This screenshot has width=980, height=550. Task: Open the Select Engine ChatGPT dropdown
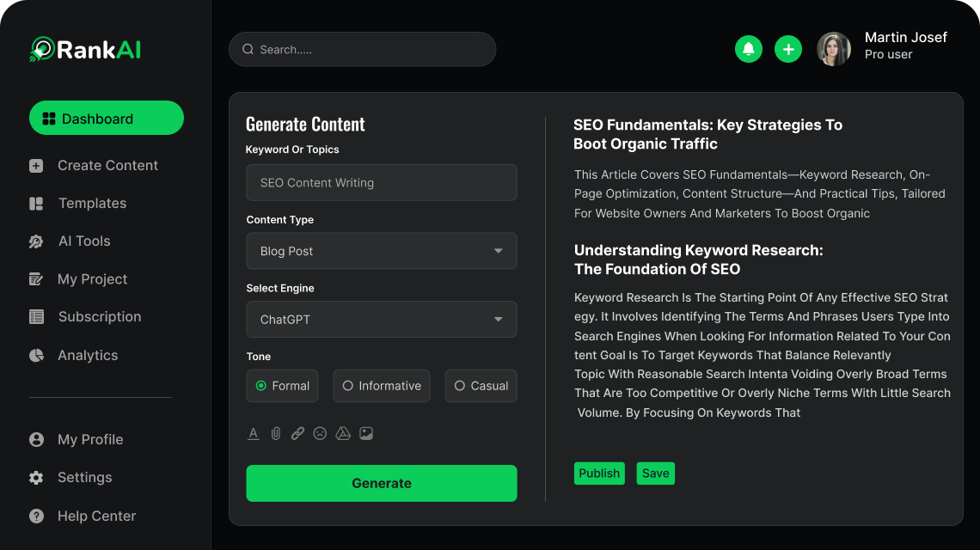[382, 319]
